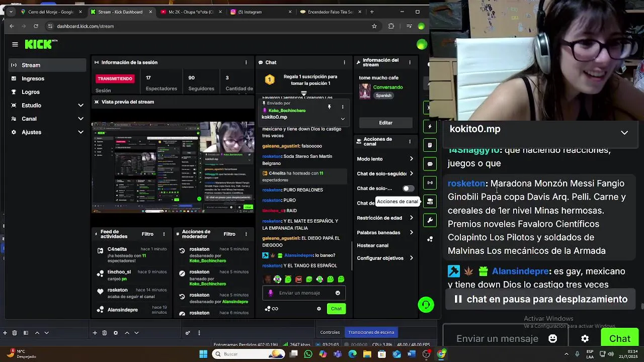The height and width of the screenshot is (362, 644).
Task: Open the green profile avatar icon
Action: tap(422, 45)
